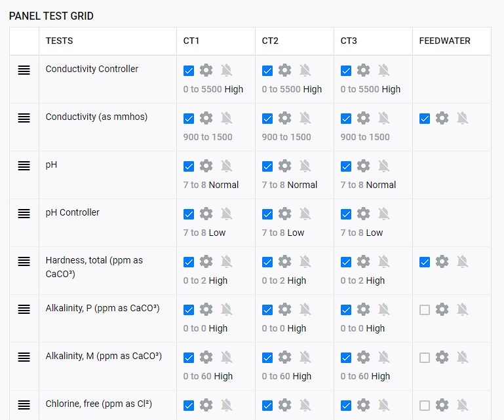Uncheck Conductivity (as mmhos) for Feedwater
Screen dimensions: 504x420
[425, 119]
